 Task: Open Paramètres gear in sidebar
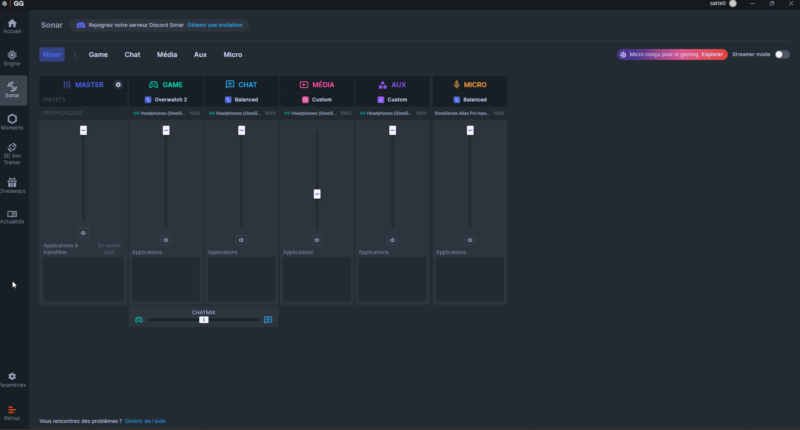point(12,378)
